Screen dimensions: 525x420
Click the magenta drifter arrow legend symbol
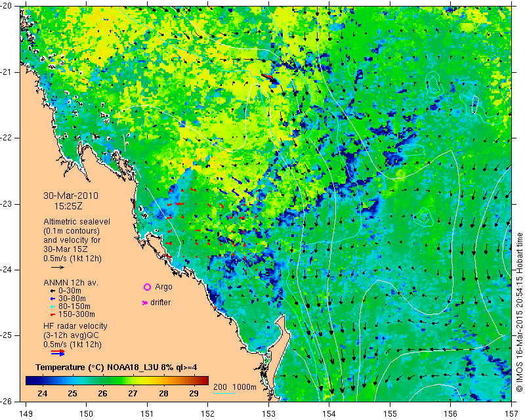pos(145,303)
